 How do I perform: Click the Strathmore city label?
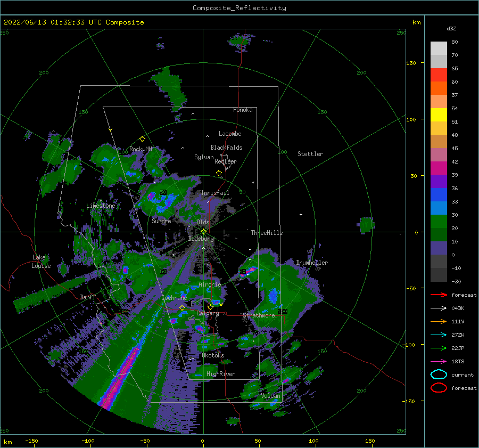[x=259, y=315]
